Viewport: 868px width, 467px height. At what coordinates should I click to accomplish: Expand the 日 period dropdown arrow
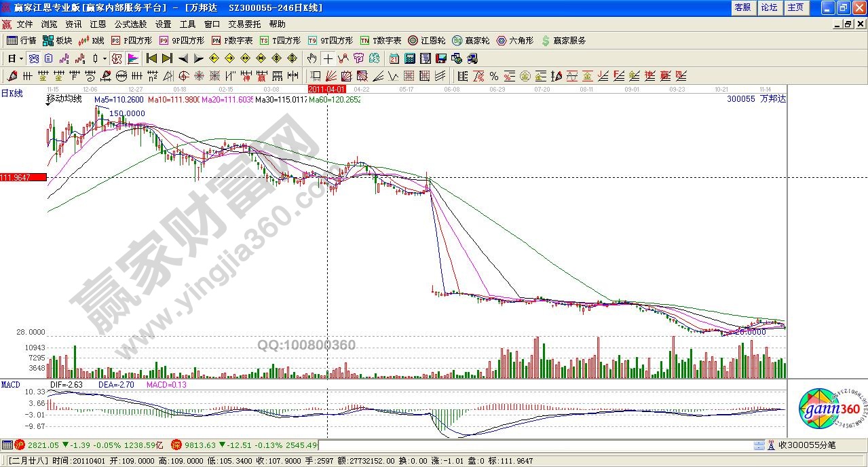coord(21,58)
